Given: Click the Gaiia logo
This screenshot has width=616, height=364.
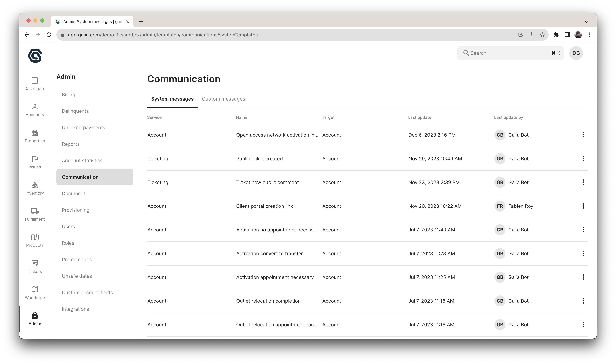Looking at the screenshot, I should point(35,56).
